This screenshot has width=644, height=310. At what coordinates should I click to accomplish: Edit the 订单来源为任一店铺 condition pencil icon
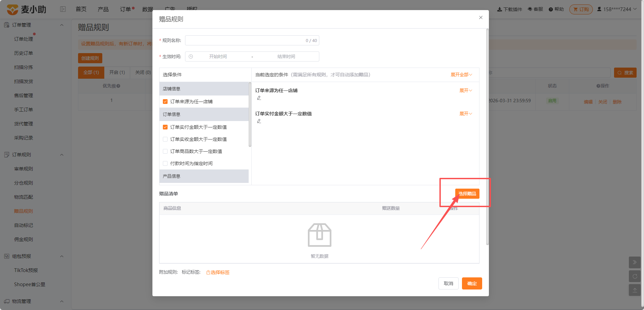tap(259, 98)
